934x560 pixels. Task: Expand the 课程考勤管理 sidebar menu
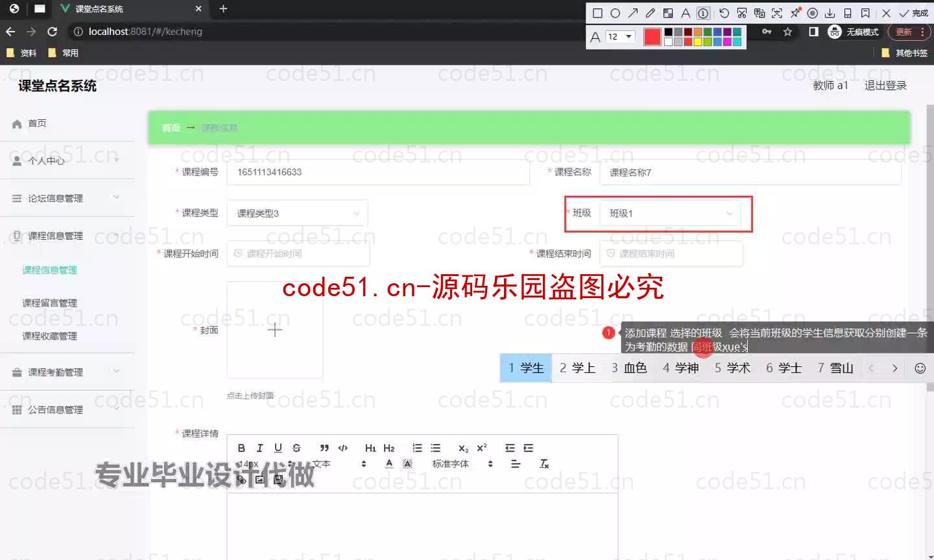click(67, 372)
